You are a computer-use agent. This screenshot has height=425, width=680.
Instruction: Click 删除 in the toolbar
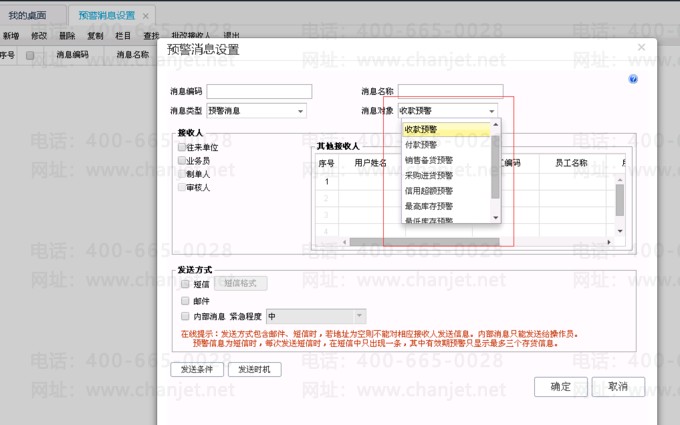pos(67,36)
